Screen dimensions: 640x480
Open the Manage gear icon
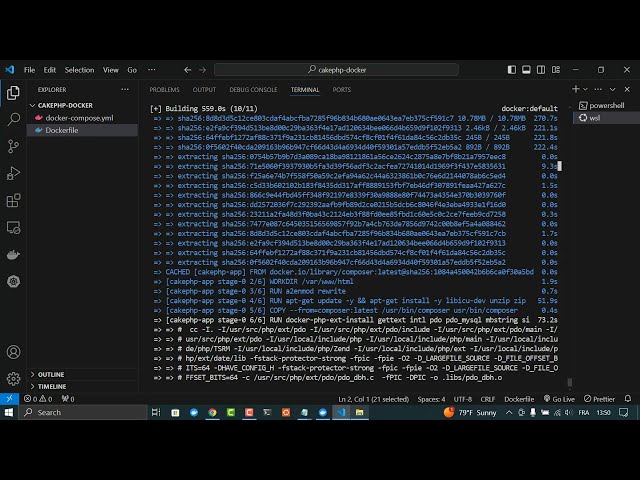(x=13, y=379)
